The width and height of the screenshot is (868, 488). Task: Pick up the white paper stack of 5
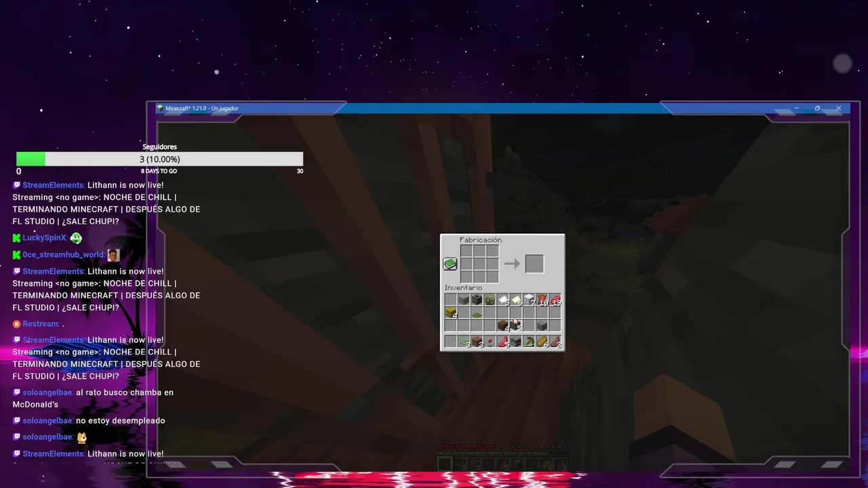click(502, 299)
